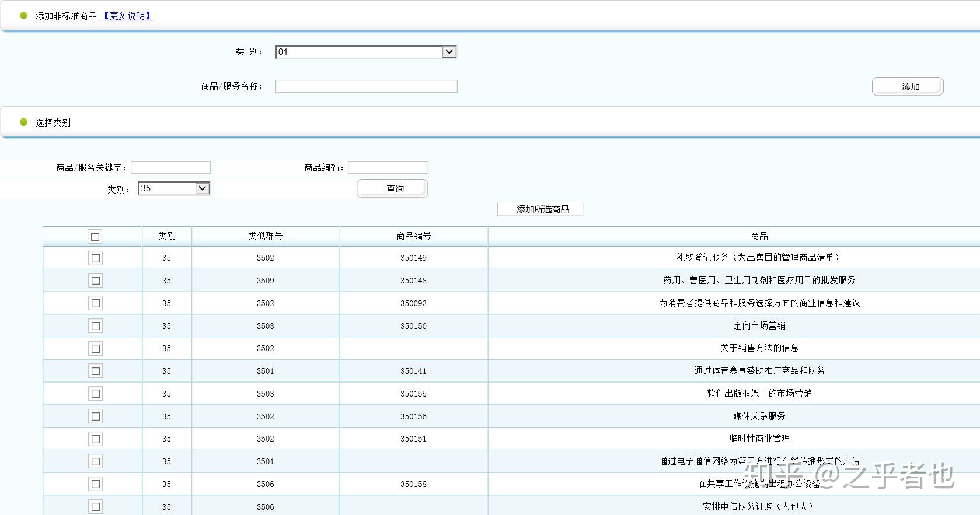
Task: Check the box for 礼物登记服务 row
Action: pos(95,258)
